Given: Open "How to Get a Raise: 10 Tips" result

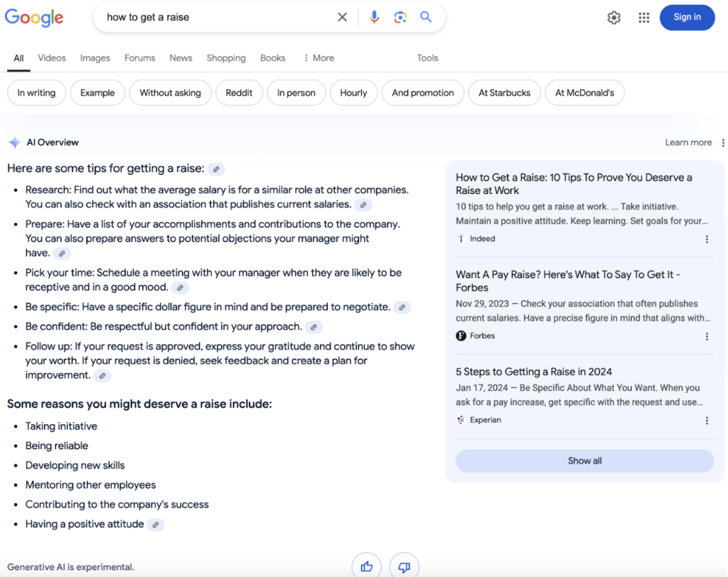Looking at the screenshot, I should 574,184.
